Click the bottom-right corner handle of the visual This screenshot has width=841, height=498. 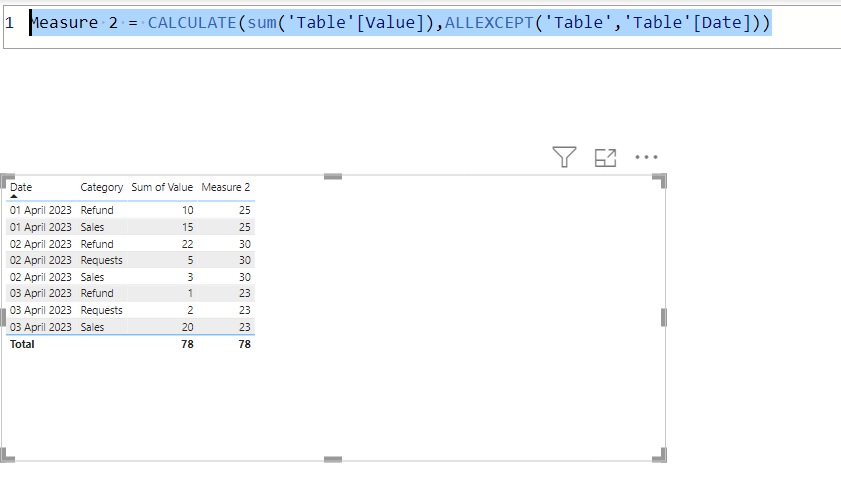[660, 455]
